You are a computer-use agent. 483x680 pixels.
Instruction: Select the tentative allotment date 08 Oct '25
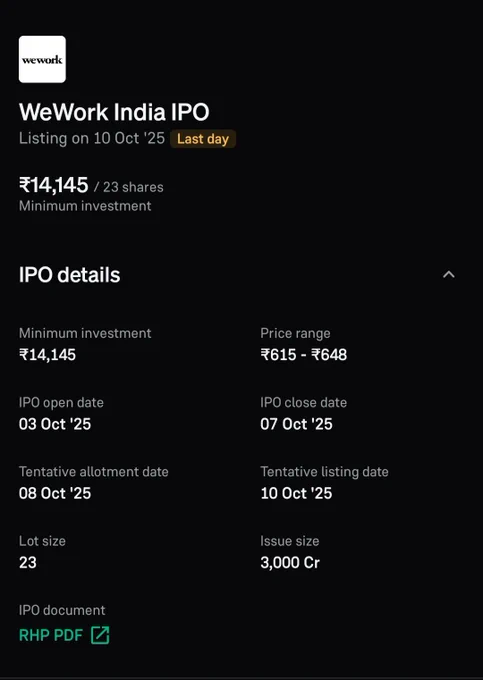[55, 493]
